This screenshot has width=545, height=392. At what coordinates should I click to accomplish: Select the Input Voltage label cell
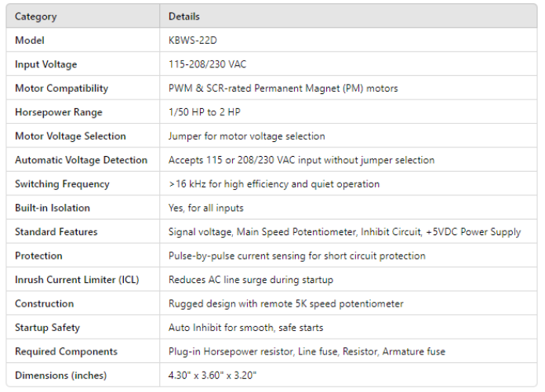[46, 64]
